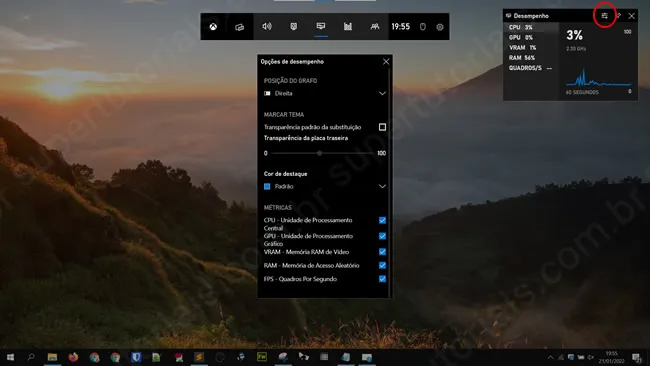650x366 pixels.
Task: Uncheck VRAM - Memória RAM de Vídeo
Action: [382, 252]
